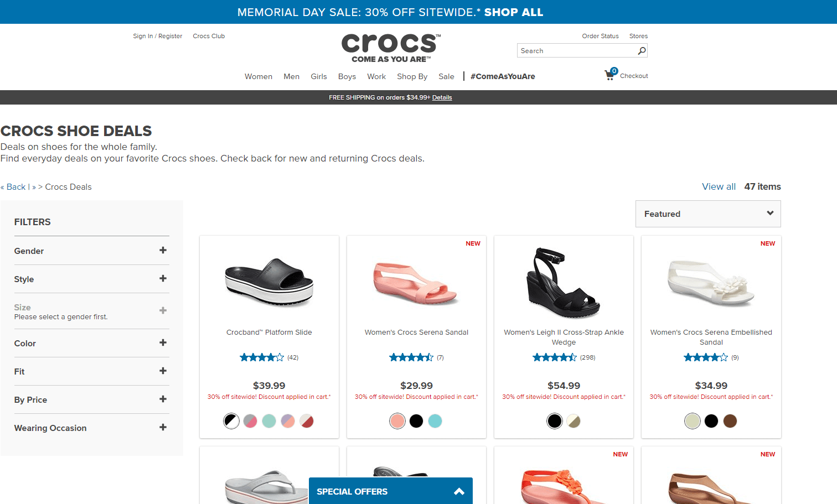Open Crocband Platform Slide product image
The width and height of the screenshot is (837, 504).
point(269,282)
